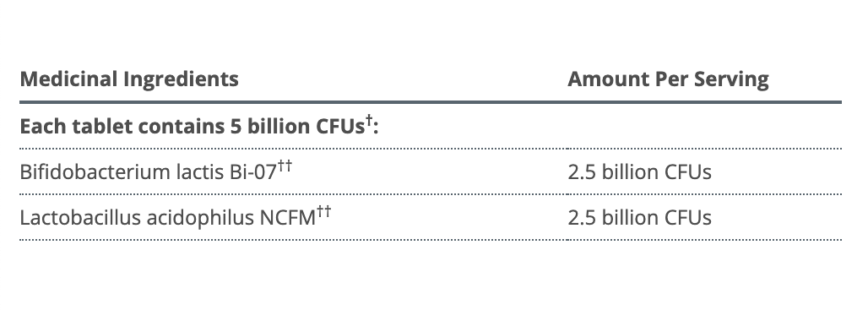868x310 pixels.
Task: Click the Medicinal Ingredients column header
Action: pos(129,79)
